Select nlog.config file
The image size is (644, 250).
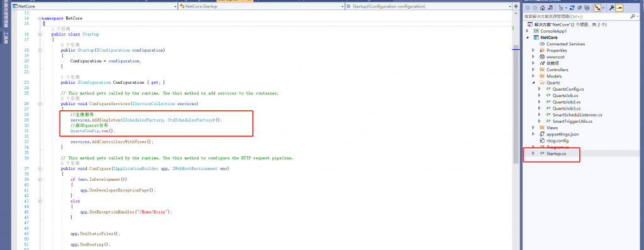pyautogui.click(x=557, y=140)
